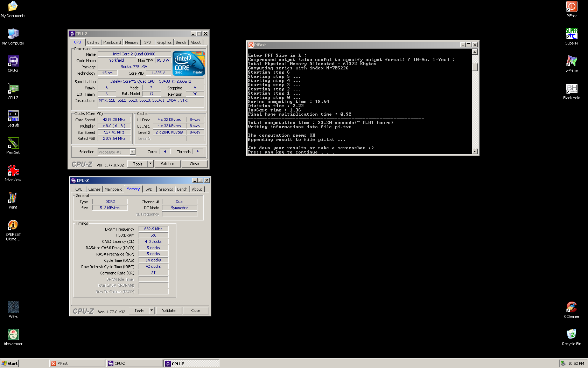Click the Name field Intel Core 2 Quad Q8400

tap(134, 54)
